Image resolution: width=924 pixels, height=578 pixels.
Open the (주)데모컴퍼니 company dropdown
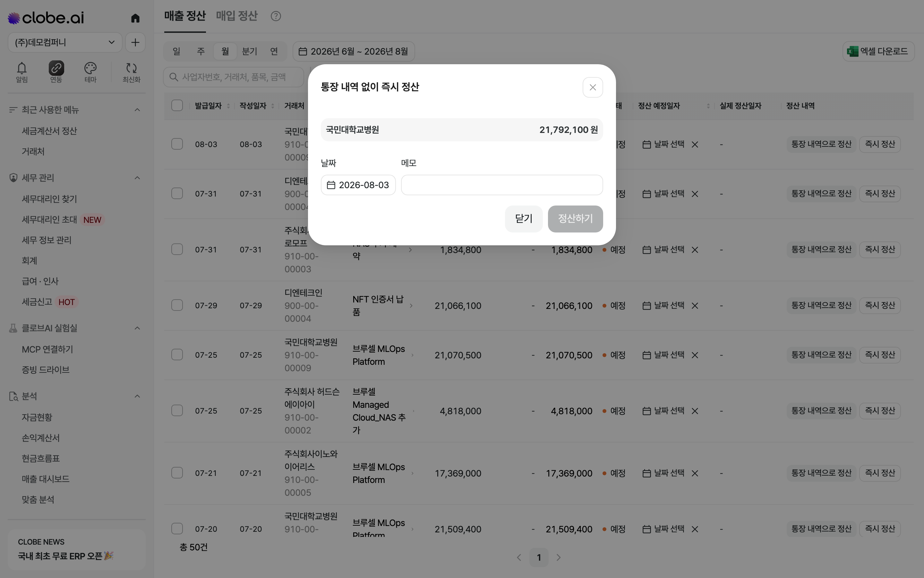coord(65,42)
